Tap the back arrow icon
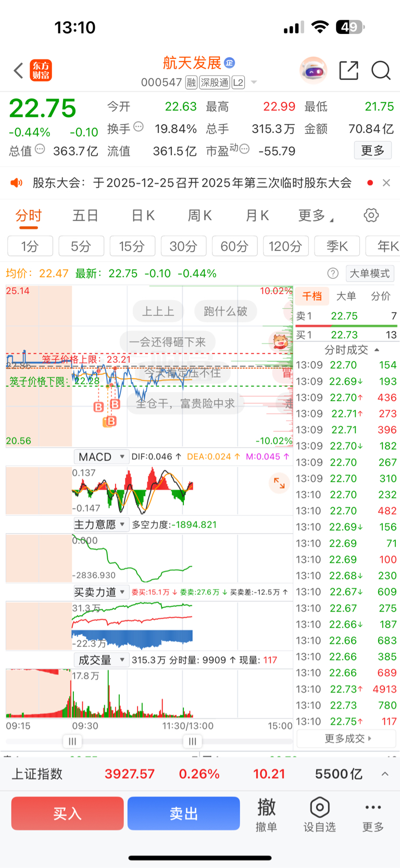 coord(18,70)
